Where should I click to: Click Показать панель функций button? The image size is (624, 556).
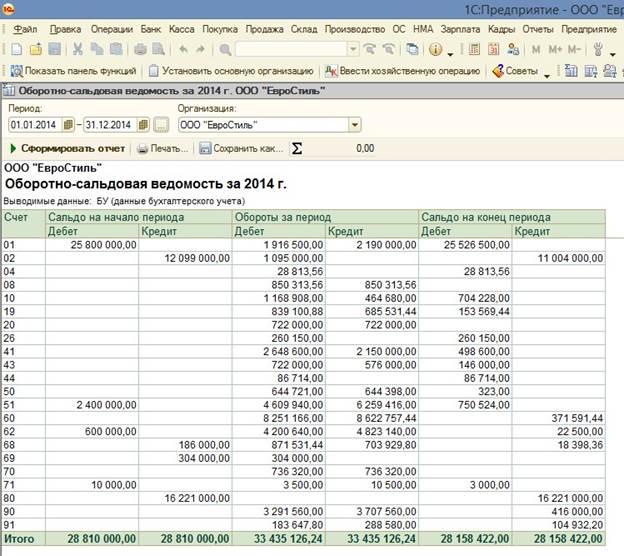point(73,71)
